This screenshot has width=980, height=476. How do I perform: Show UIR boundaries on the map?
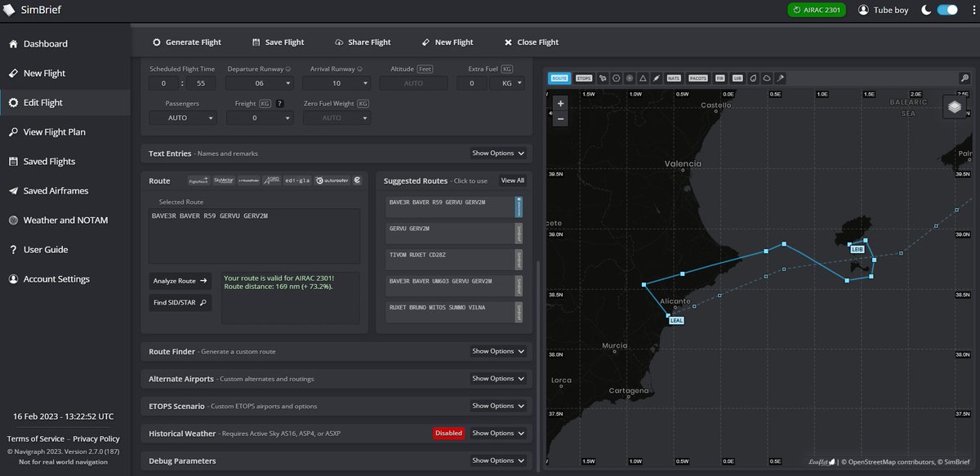738,78
